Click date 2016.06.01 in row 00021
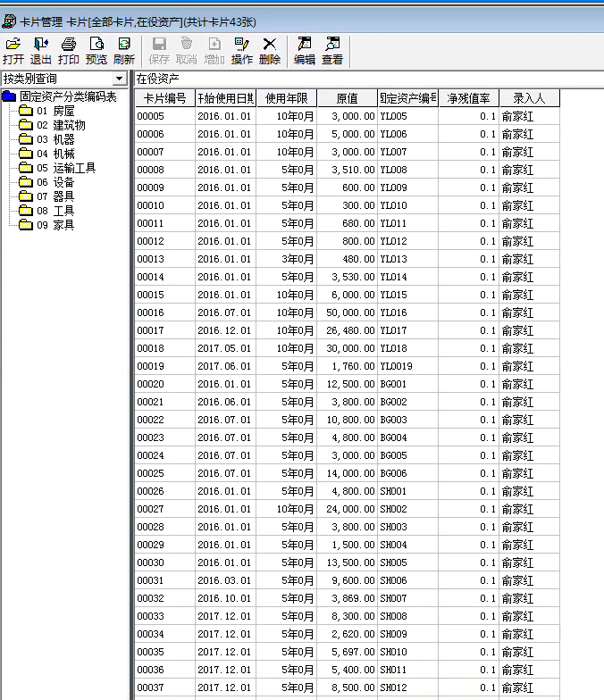 [x=226, y=402]
